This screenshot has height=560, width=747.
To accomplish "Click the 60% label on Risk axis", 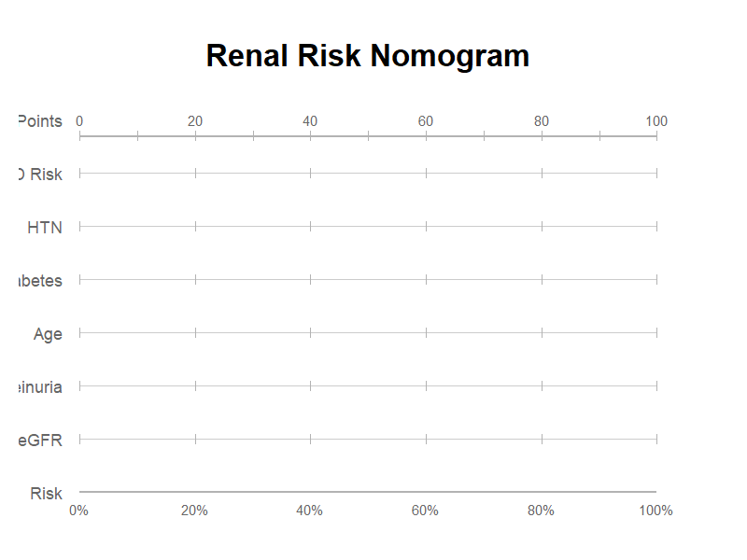I will click(x=425, y=511).
